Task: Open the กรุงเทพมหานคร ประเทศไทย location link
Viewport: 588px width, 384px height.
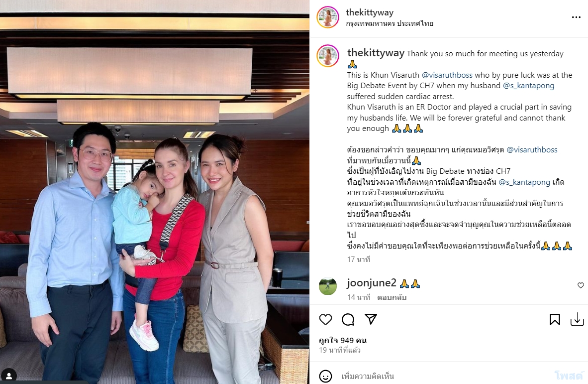Action: click(x=390, y=23)
